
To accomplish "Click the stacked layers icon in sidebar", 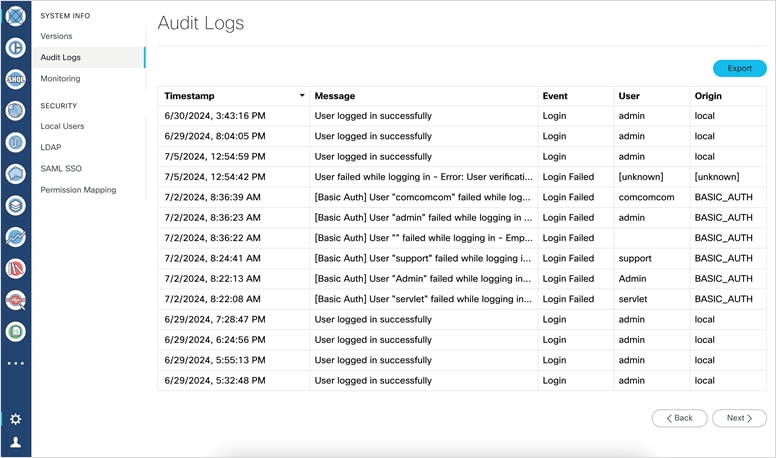I will click(x=15, y=205).
